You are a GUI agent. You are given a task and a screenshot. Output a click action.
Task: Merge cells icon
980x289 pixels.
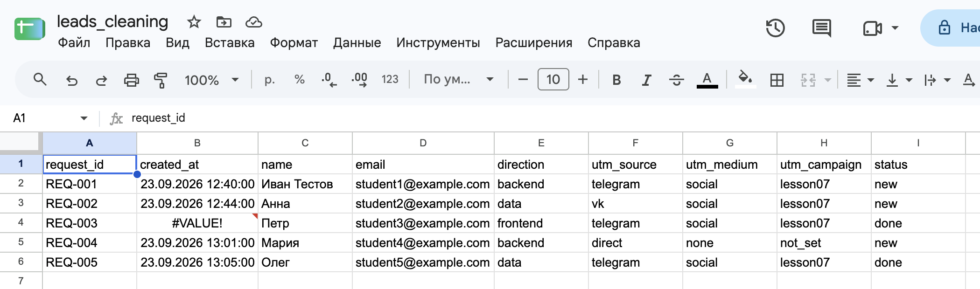point(808,80)
